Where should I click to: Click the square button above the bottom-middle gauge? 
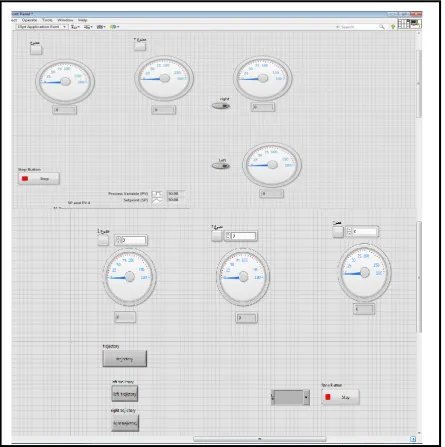[217, 236]
